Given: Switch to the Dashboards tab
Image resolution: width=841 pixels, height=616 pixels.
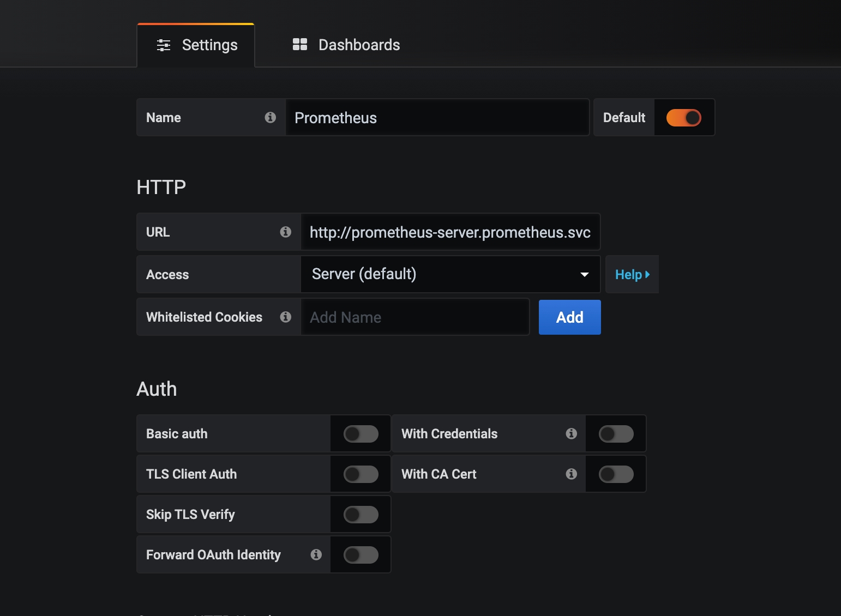Looking at the screenshot, I should coord(346,45).
